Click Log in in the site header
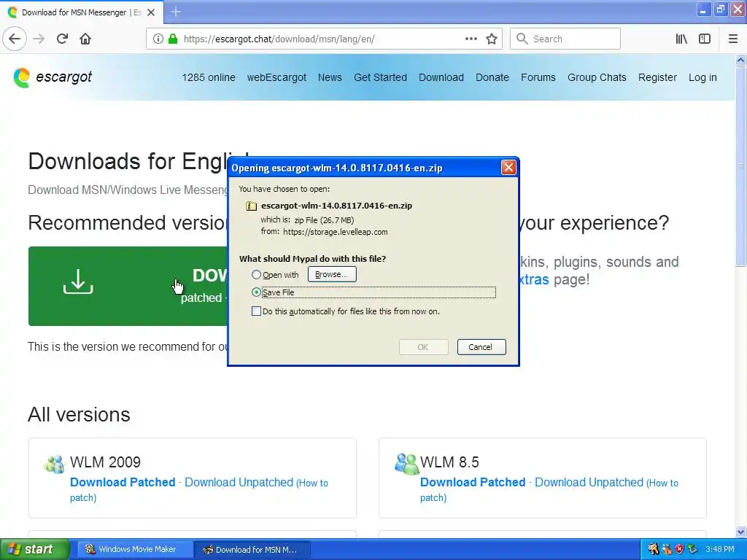747x560 pixels. tap(703, 77)
